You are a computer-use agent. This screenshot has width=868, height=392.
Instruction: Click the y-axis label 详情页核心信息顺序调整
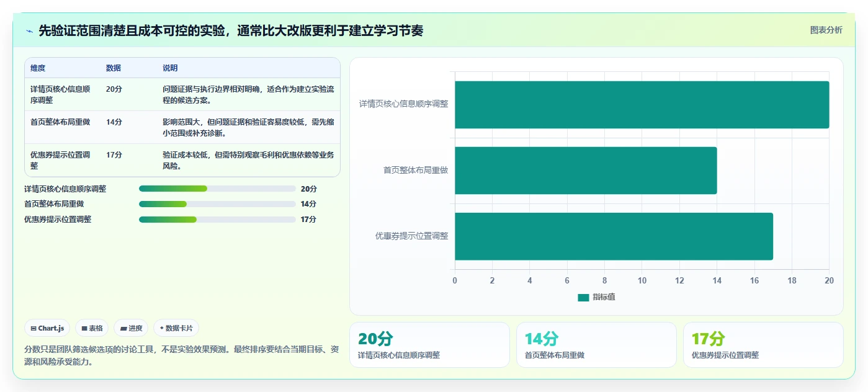tap(403, 104)
